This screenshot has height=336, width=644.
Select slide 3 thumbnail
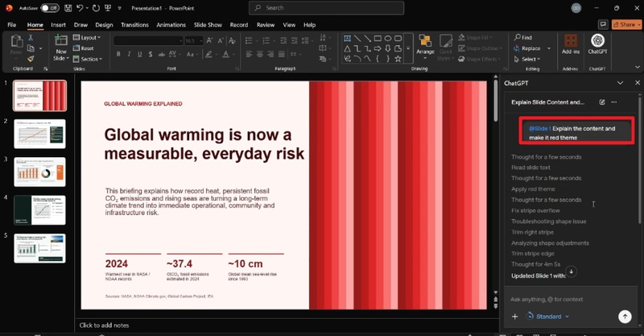[x=39, y=172]
